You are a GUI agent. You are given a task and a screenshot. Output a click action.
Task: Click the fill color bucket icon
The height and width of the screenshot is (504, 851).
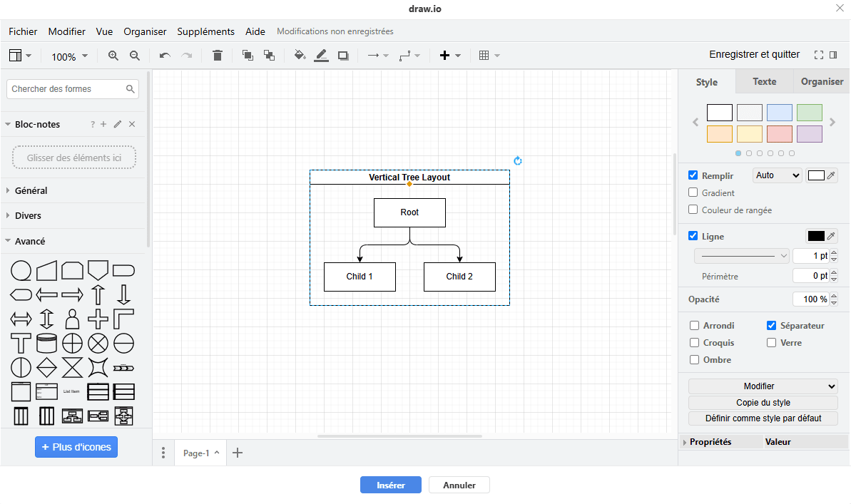[x=300, y=56]
